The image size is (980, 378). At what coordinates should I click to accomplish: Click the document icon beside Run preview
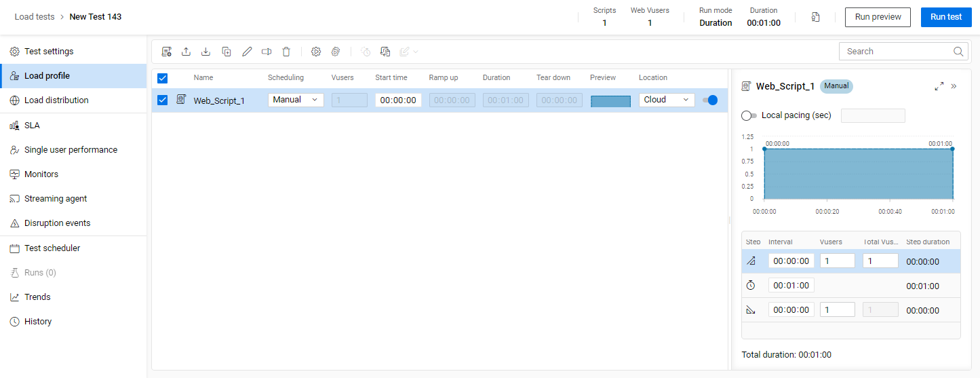[816, 17]
